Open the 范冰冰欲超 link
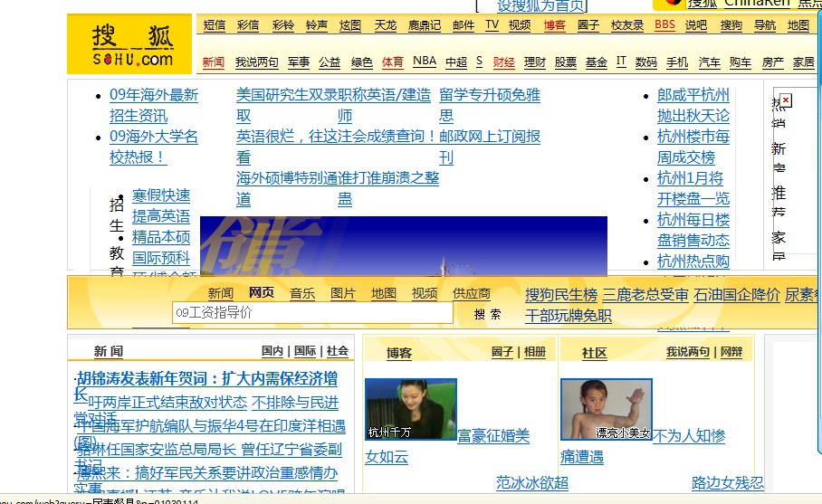The image size is (822, 504). point(532,482)
